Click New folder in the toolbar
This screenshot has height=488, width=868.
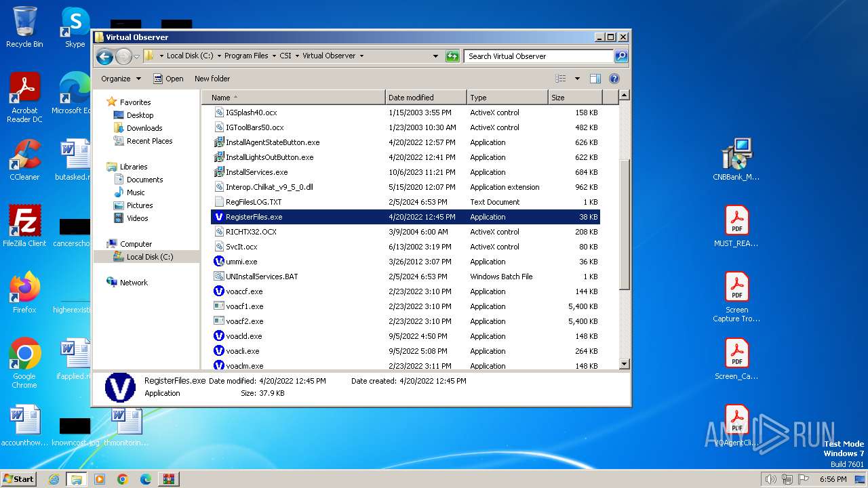212,79
